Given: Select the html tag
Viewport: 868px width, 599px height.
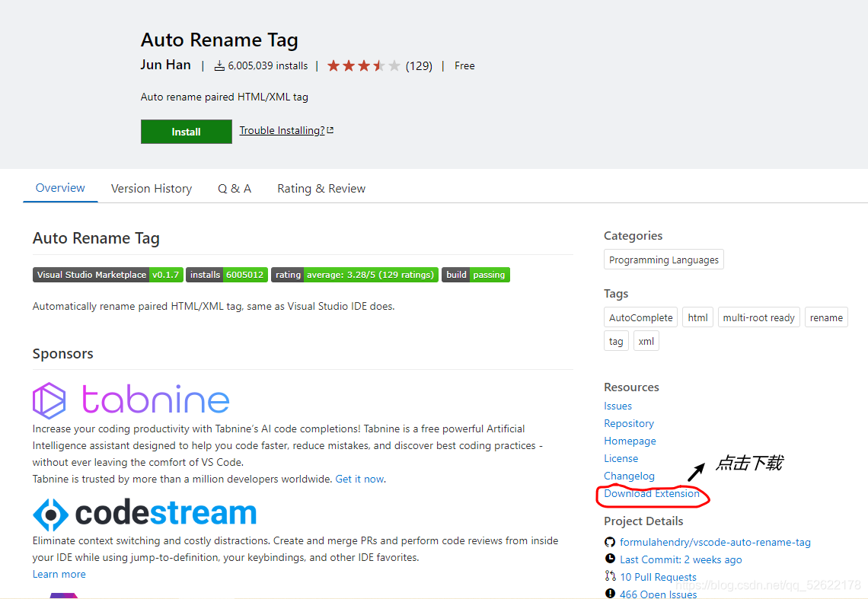Looking at the screenshot, I should (x=697, y=317).
